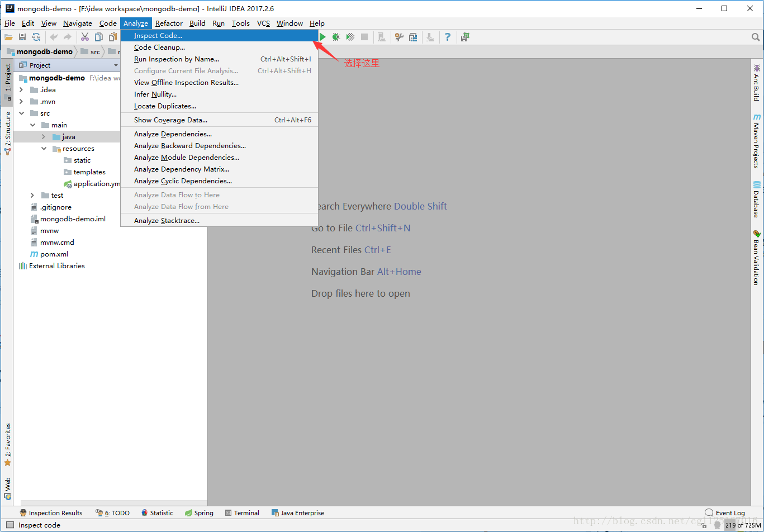Image resolution: width=764 pixels, height=532 pixels.
Task: Select the mongodb-demo.iml file
Action: (x=68, y=219)
